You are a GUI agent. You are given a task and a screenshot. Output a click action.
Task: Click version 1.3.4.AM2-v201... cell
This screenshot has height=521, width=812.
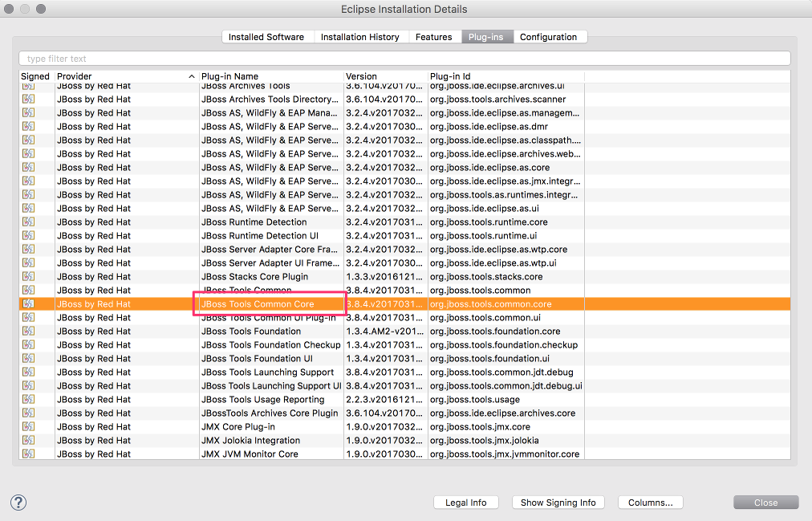[385, 331]
